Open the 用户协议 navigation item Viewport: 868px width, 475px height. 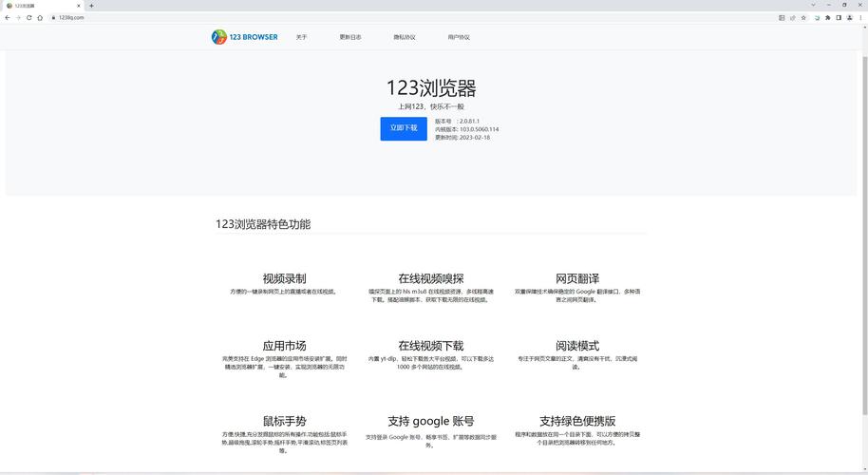(x=459, y=37)
